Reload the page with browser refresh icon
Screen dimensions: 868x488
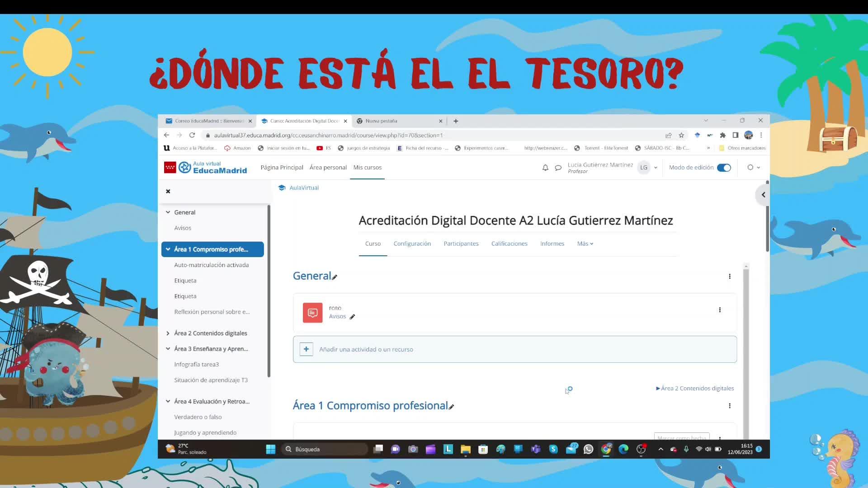click(192, 135)
